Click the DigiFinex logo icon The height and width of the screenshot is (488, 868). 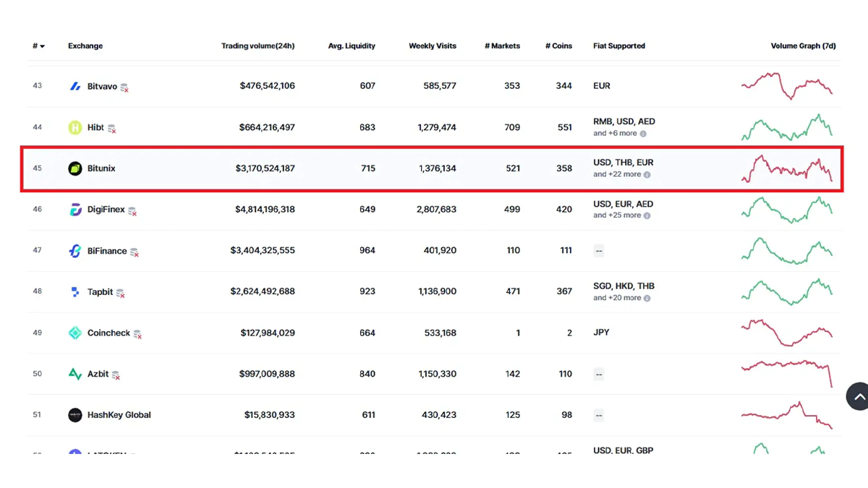pyautogui.click(x=75, y=210)
